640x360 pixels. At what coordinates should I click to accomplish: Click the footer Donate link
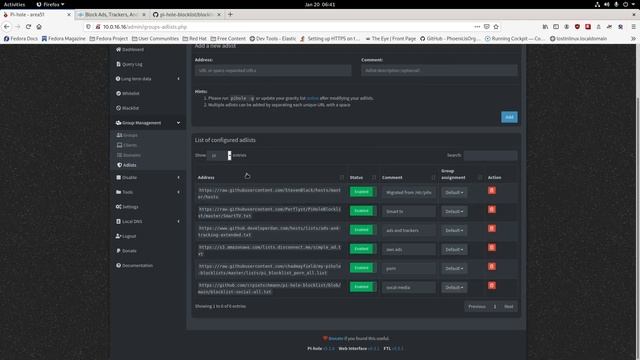pos(336,338)
